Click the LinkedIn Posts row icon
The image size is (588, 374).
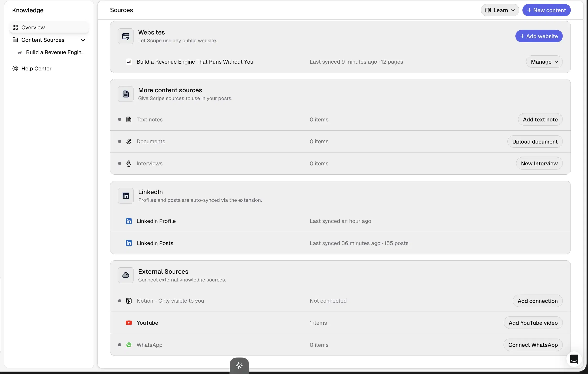pos(129,243)
